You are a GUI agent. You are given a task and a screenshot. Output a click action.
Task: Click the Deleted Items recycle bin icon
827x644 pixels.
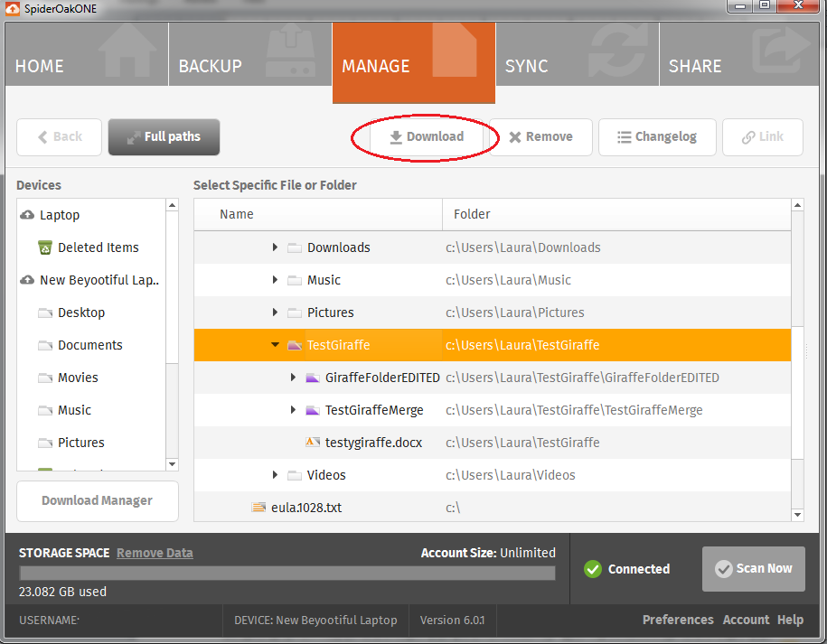(45, 247)
